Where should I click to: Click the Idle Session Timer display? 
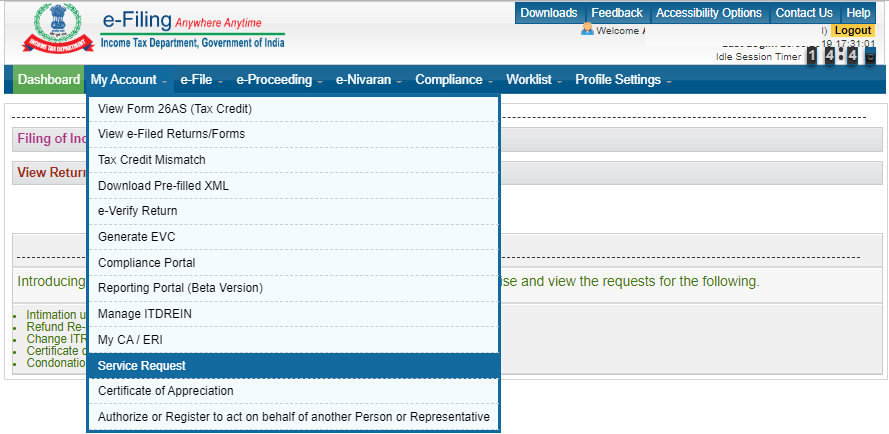(x=796, y=57)
